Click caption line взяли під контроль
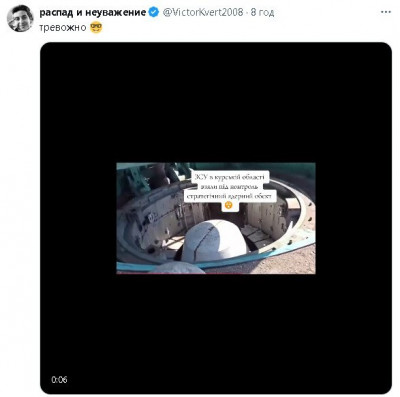 tap(230, 187)
